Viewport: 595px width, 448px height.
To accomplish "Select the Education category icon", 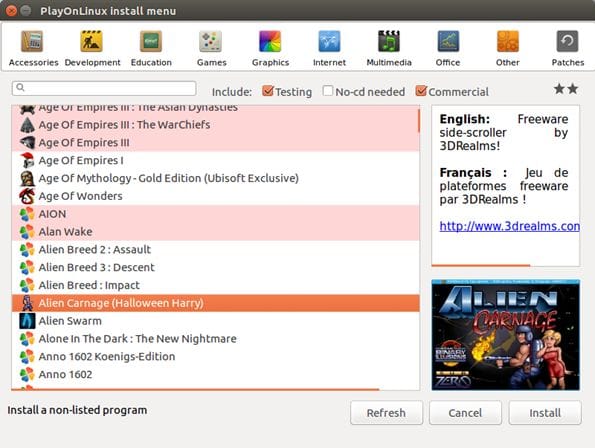I will click(151, 41).
